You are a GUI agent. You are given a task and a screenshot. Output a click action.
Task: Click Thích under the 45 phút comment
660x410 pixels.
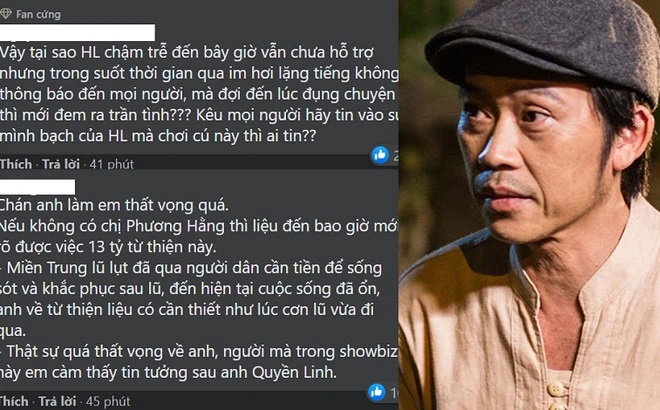(x=14, y=401)
